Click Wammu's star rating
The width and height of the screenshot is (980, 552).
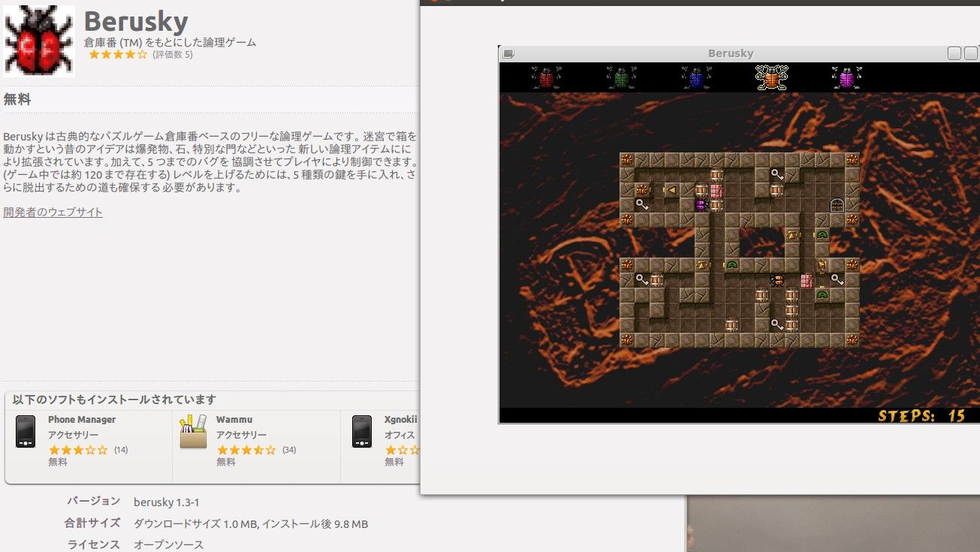click(x=246, y=450)
